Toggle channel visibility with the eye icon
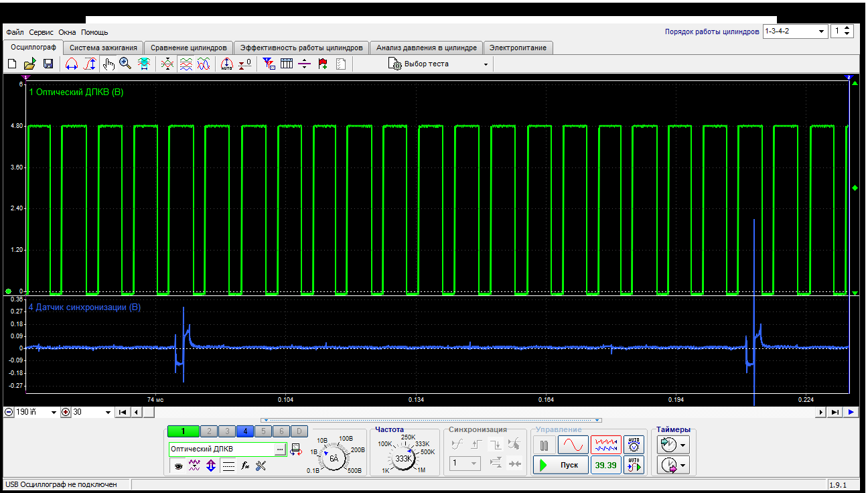The image size is (868, 493). [x=177, y=466]
